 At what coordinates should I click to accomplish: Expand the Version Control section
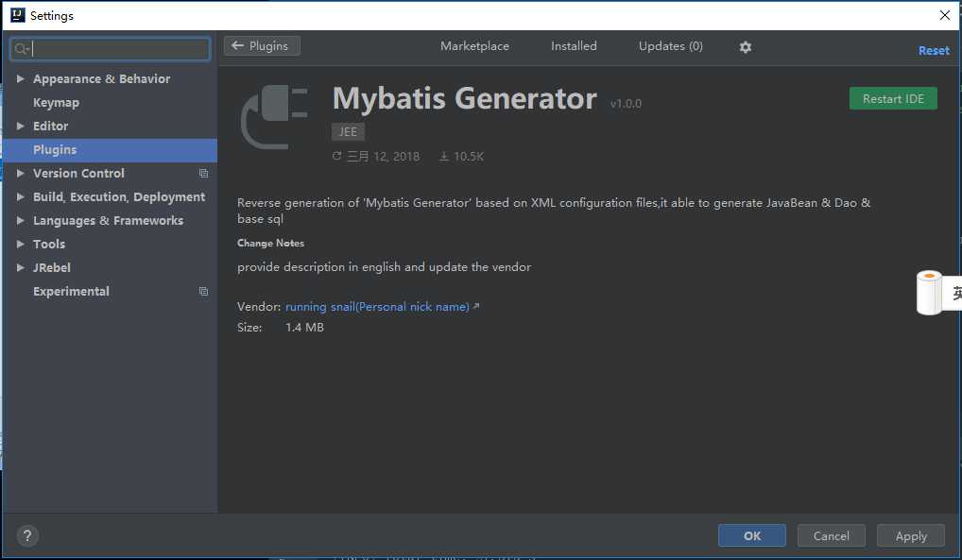(20, 173)
